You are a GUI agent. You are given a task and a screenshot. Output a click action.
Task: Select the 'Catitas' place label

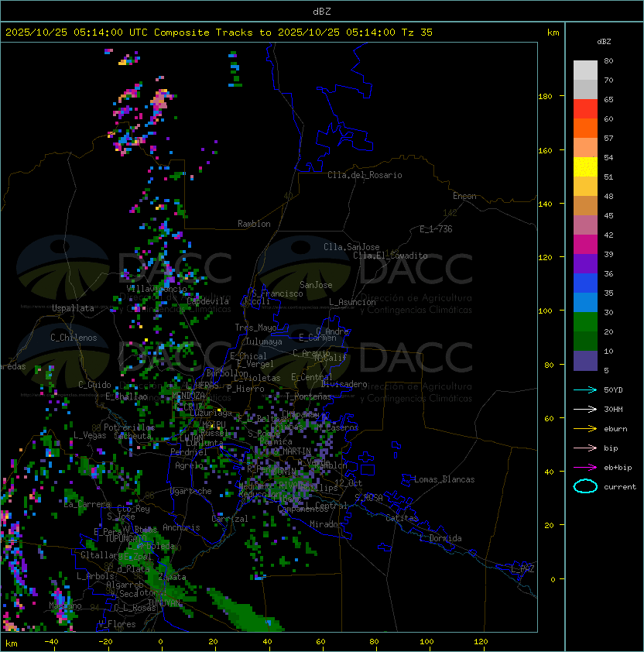(x=402, y=518)
